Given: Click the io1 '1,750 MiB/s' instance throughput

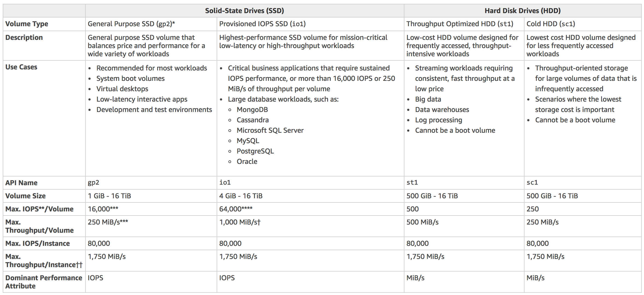Looking at the screenshot, I should pyautogui.click(x=238, y=256).
